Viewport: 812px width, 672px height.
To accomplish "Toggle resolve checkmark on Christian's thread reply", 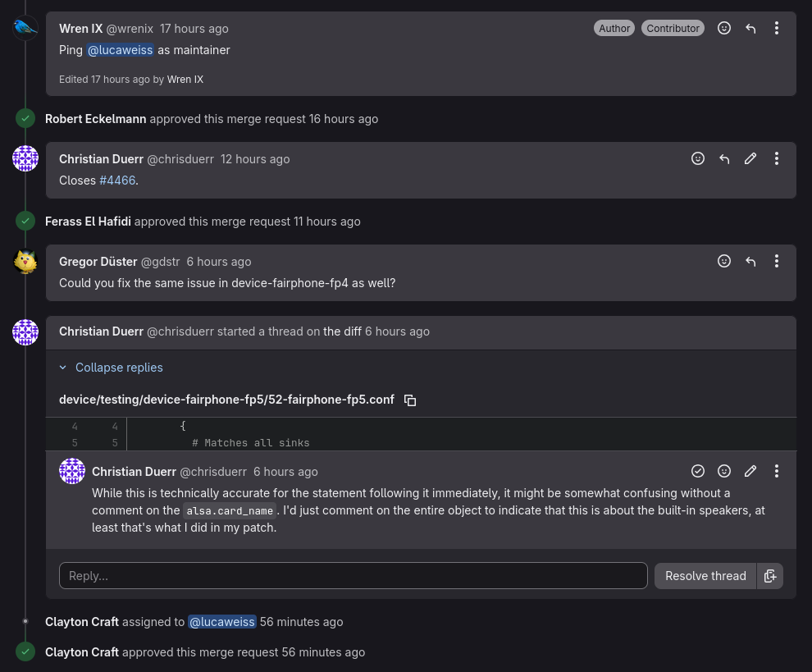I will click(698, 471).
